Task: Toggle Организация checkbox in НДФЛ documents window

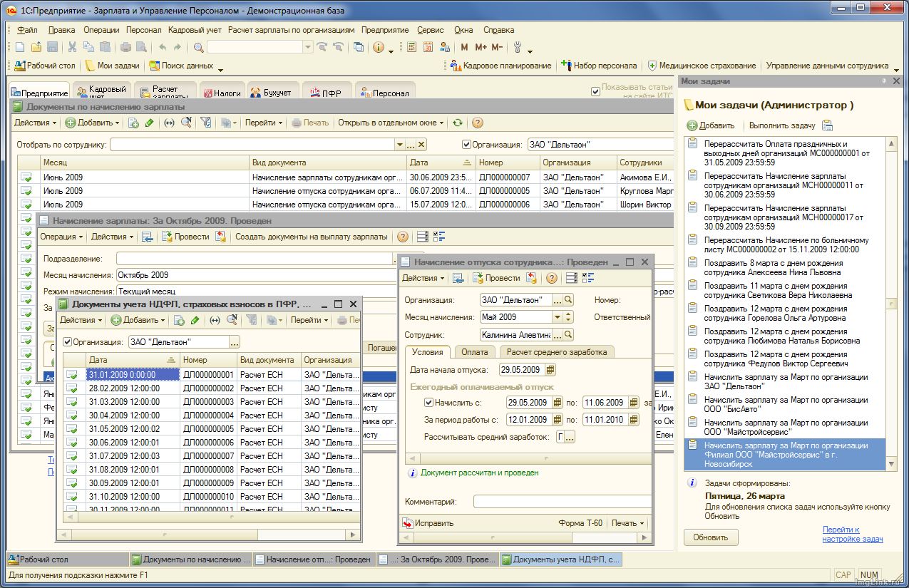Action: pyautogui.click(x=68, y=341)
